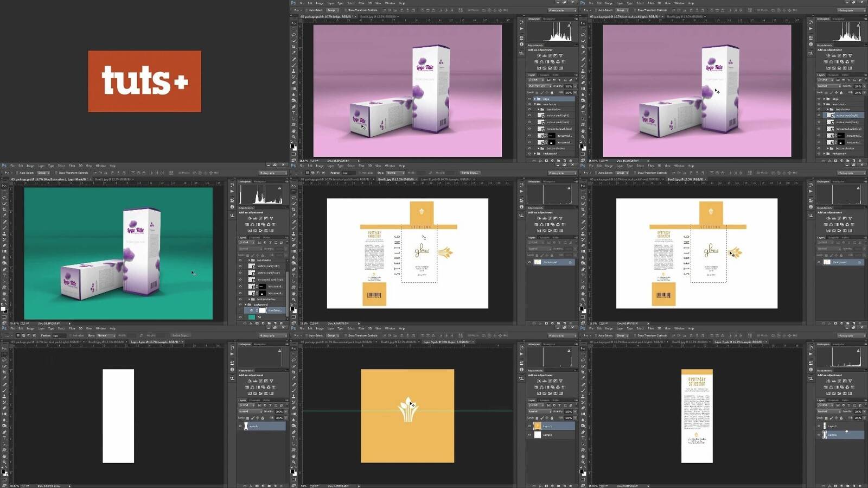Image resolution: width=868 pixels, height=488 pixels.
Task: Add Brightness/Contrast adjustment in the orange-square window
Action: 539,381
